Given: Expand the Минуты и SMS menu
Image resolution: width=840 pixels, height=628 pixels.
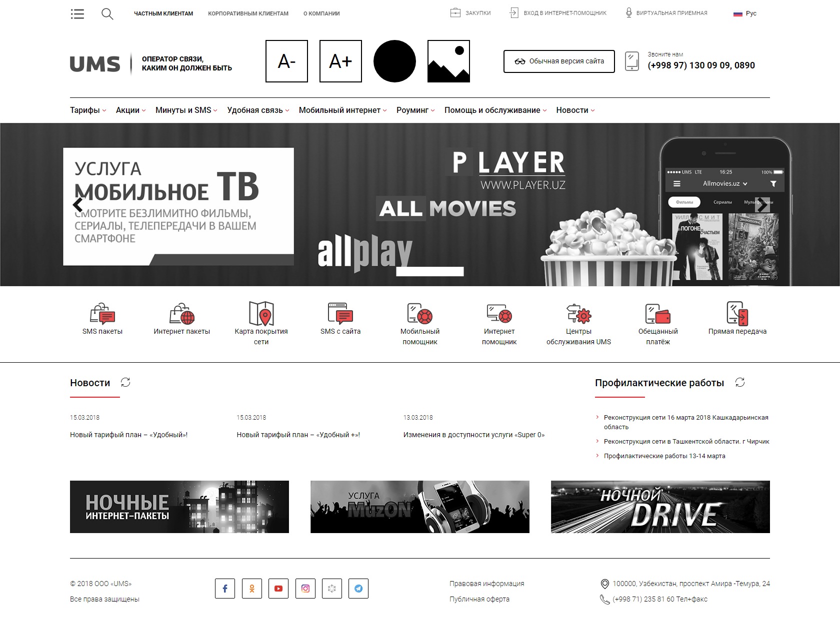Looking at the screenshot, I should (x=186, y=110).
